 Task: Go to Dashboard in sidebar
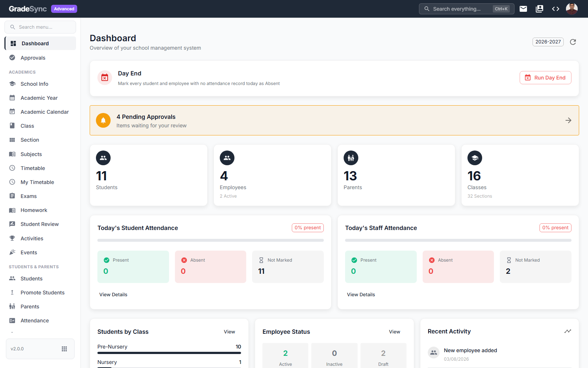[x=40, y=43]
